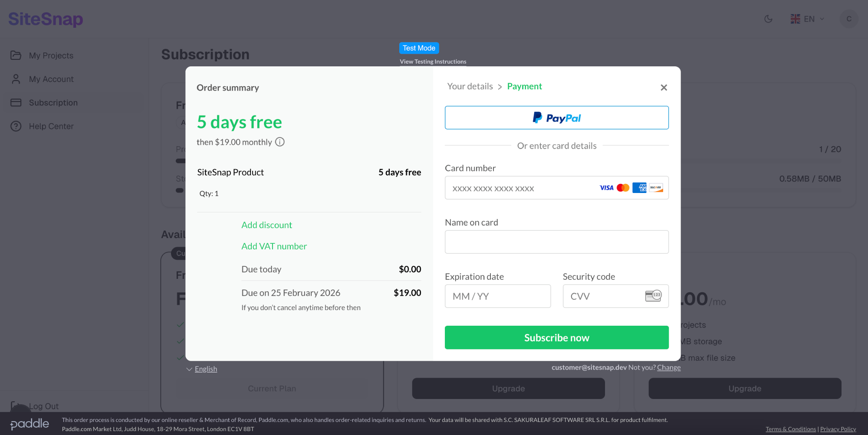Click the CVV security code card icon

coord(653,296)
